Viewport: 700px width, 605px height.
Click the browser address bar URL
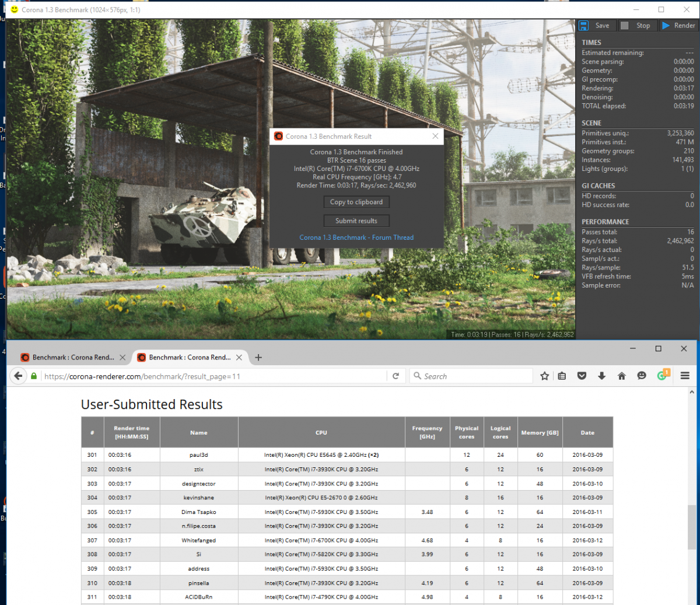tap(142, 376)
